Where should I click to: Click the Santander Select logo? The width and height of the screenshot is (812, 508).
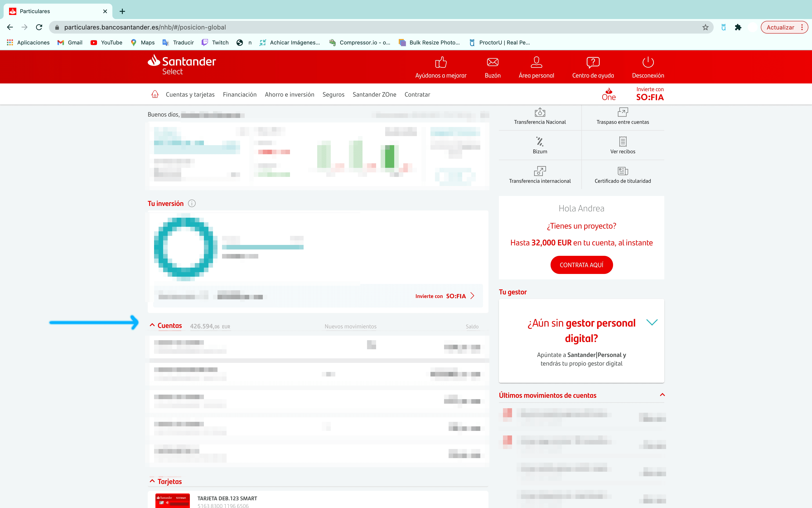coord(181,65)
